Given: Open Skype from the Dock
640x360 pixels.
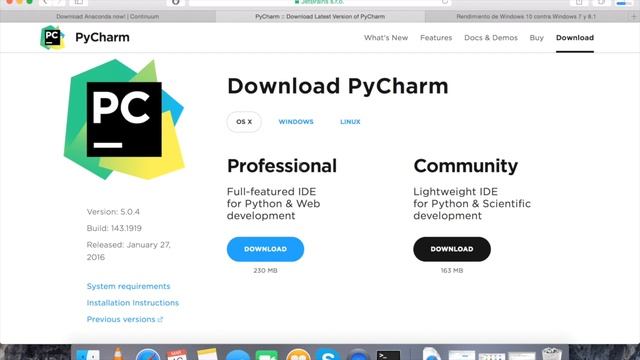Looking at the screenshot, I should coord(328,354).
